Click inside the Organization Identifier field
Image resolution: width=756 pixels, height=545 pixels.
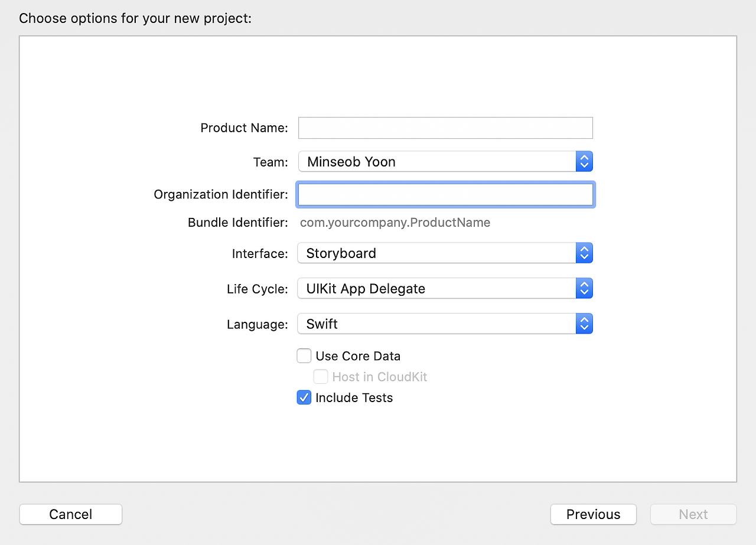pyautogui.click(x=445, y=194)
